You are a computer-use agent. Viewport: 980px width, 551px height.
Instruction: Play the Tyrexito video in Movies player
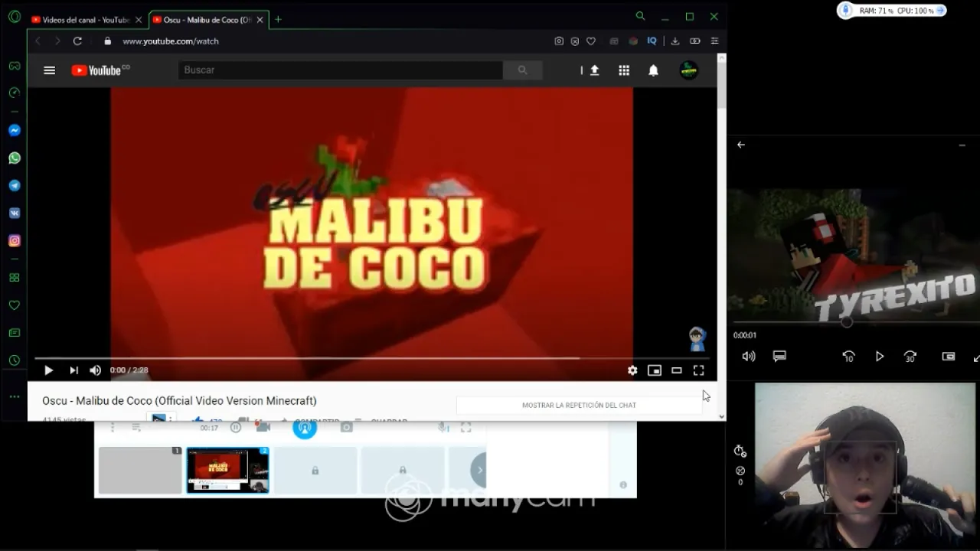(880, 357)
